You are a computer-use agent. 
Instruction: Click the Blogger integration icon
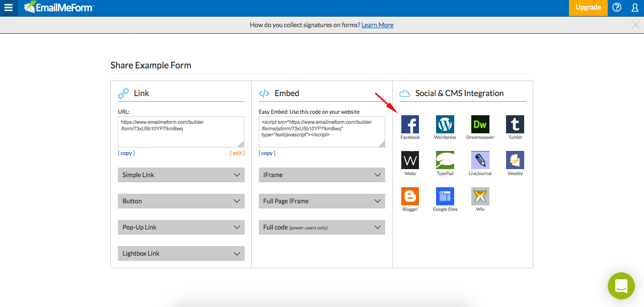tap(409, 196)
